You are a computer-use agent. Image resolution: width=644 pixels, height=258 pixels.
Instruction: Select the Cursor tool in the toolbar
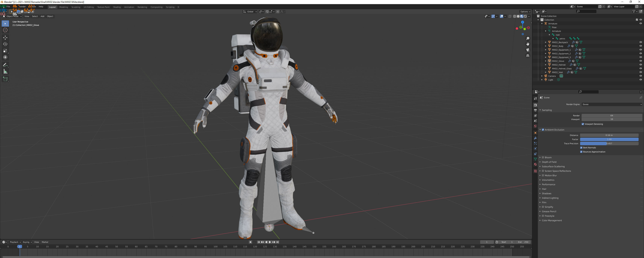click(x=5, y=30)
